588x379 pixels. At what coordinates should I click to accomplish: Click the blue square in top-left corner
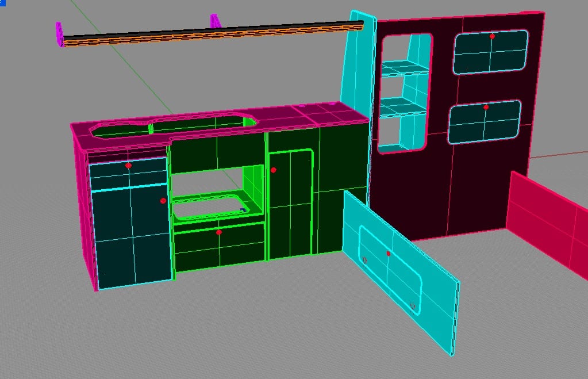pos(3,2)
